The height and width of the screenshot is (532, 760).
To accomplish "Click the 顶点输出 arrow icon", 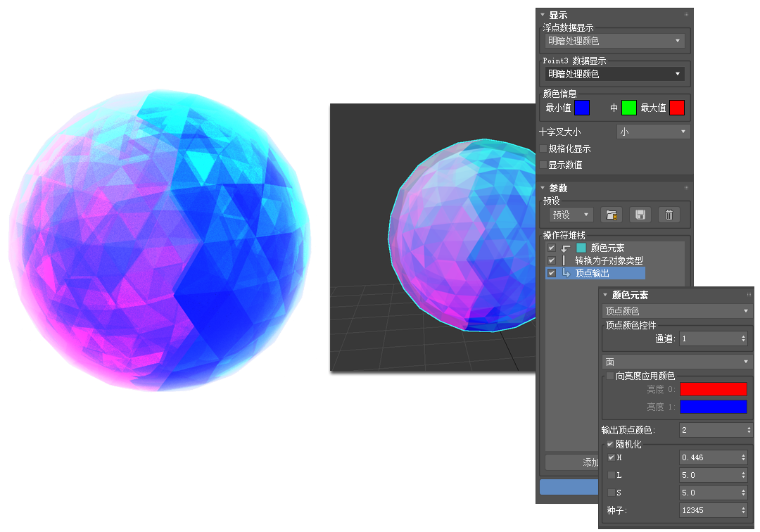I will 566,273.
